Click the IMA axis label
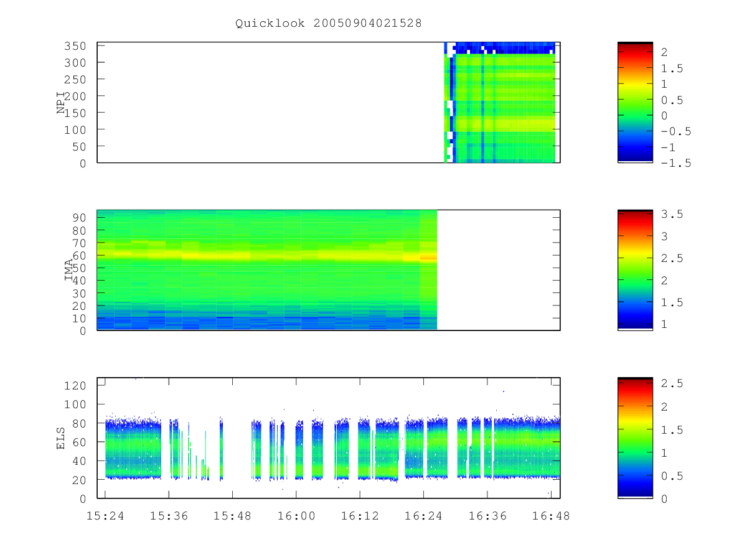This screenshot has width=747, height=560. [70, 270]
